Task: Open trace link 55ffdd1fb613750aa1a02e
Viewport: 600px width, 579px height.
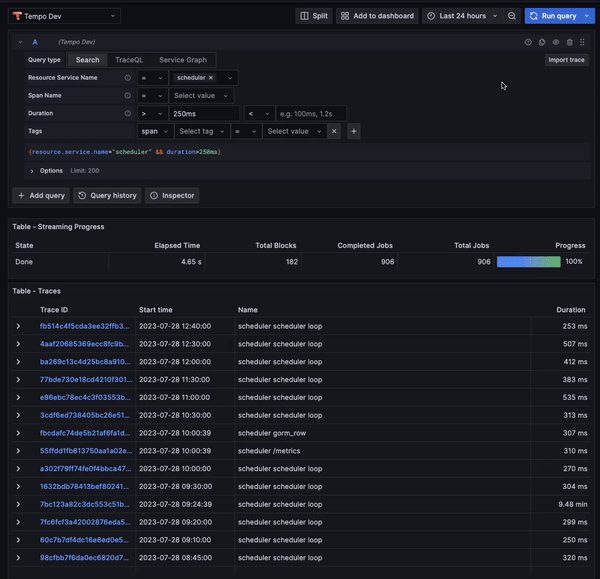Action: coord(86,451)
